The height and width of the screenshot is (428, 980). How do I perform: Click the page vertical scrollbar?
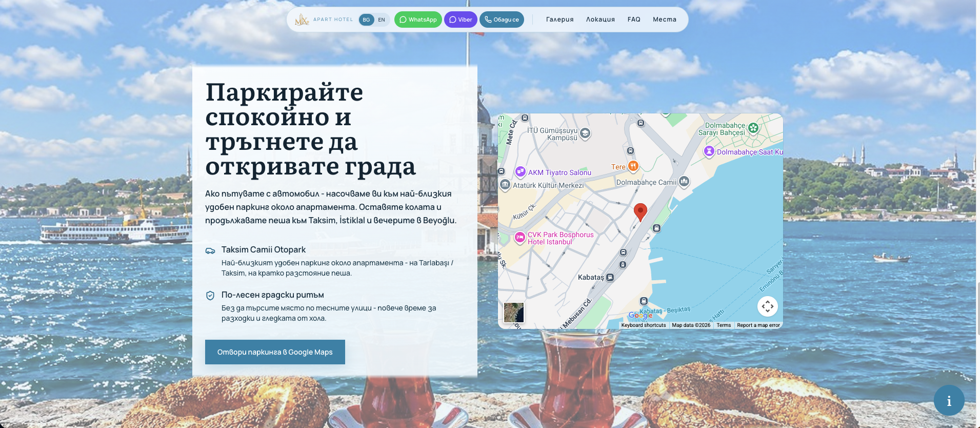point(978,308)
